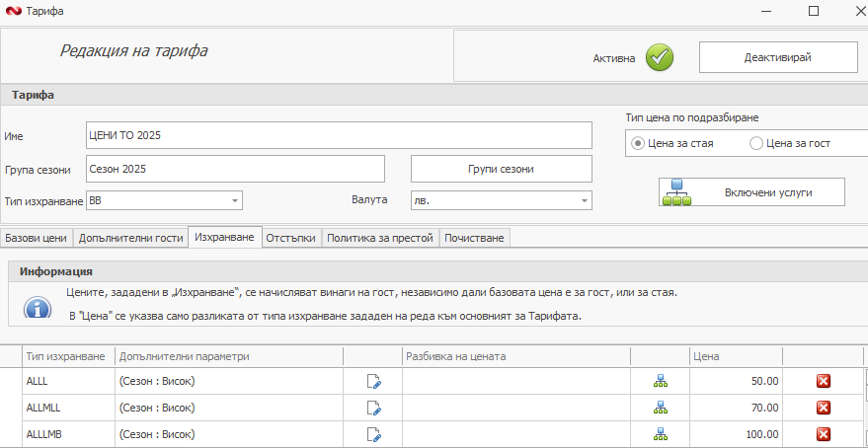The height and width of the screenshot is (448, 868).
Task: Open the 'Включени услуги' button
Action: point(751,192)
